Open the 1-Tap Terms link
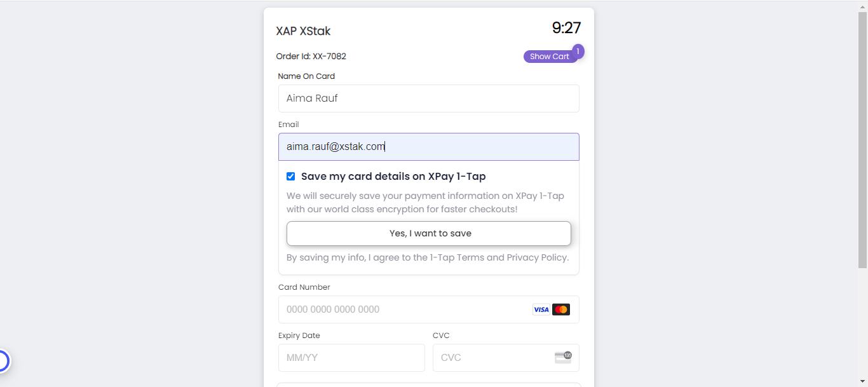Viewport: 868px width, 387px height. point(457,257)
